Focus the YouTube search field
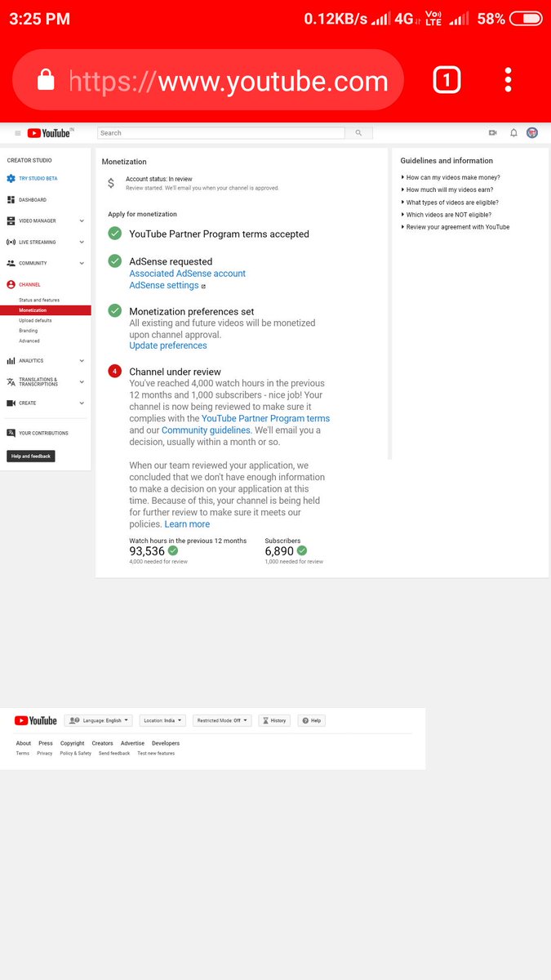Viewport: 551px width, 980px height. coord(221,132)
